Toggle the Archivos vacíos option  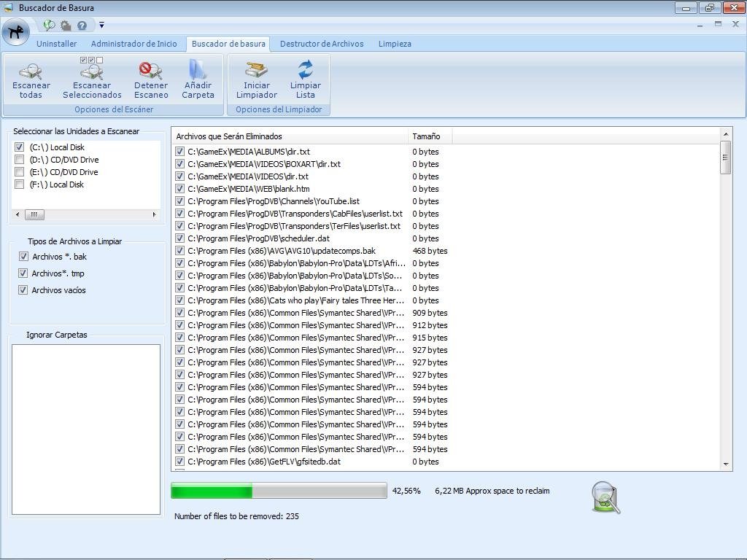coord(23,290)
